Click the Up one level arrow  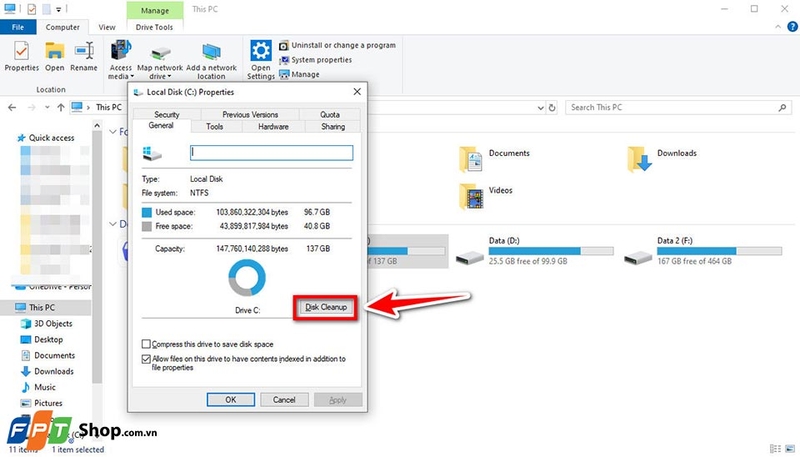click(x=61, y=108)
